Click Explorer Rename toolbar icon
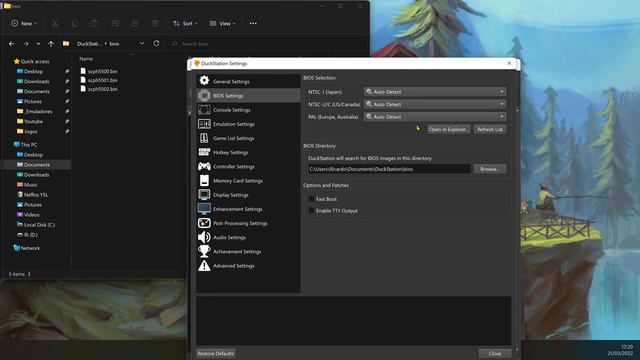The image size is (640, 360). (115, 24)
